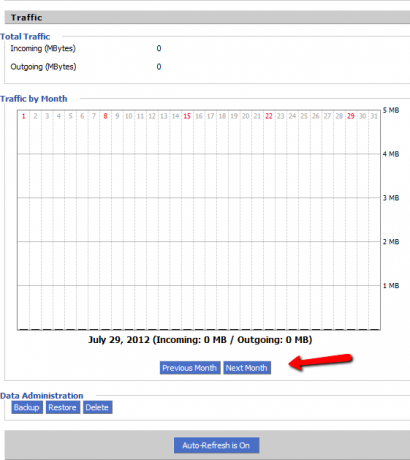Pick day 29 in traffic graph
Screen dimensions: 410x460
click(351, 116)
